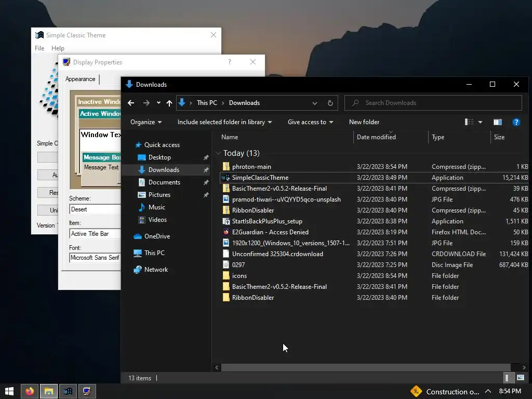
Task: Select pramod-tiwari unsplash JPG file
Action: pos(286,199)
